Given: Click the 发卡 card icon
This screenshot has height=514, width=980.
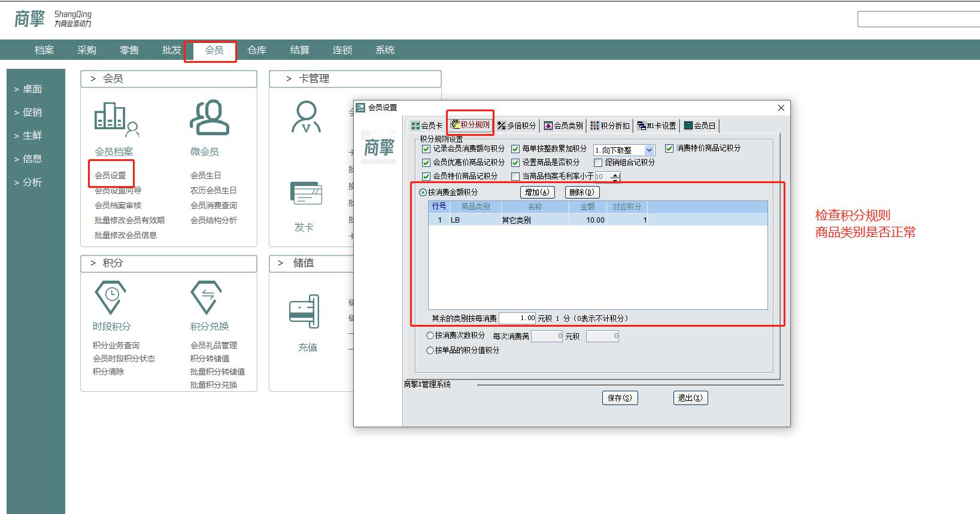Looking at the screenshot, I should 306,193.
